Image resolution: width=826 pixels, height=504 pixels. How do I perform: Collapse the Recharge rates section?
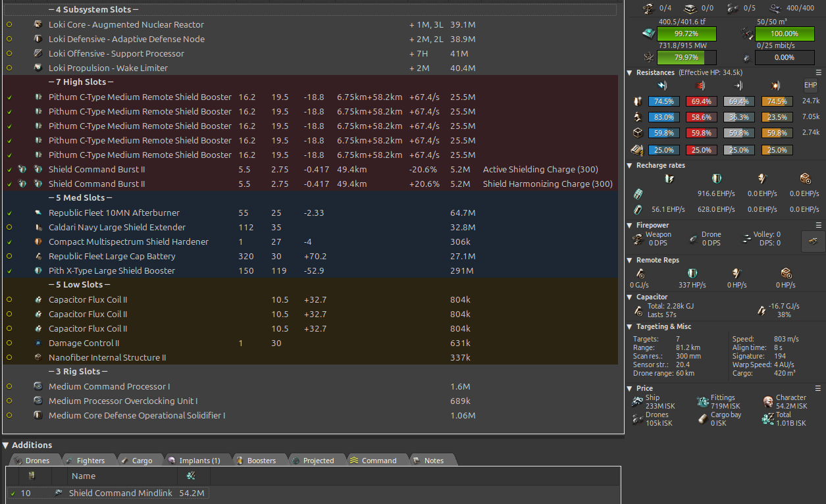[x=631, y=166]
